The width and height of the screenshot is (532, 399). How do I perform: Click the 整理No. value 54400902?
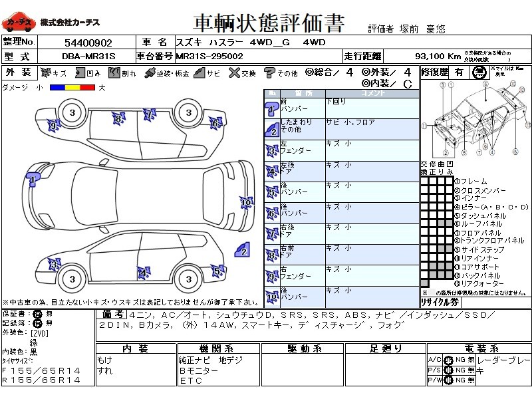pyautogui.click(x=88, y=43)
